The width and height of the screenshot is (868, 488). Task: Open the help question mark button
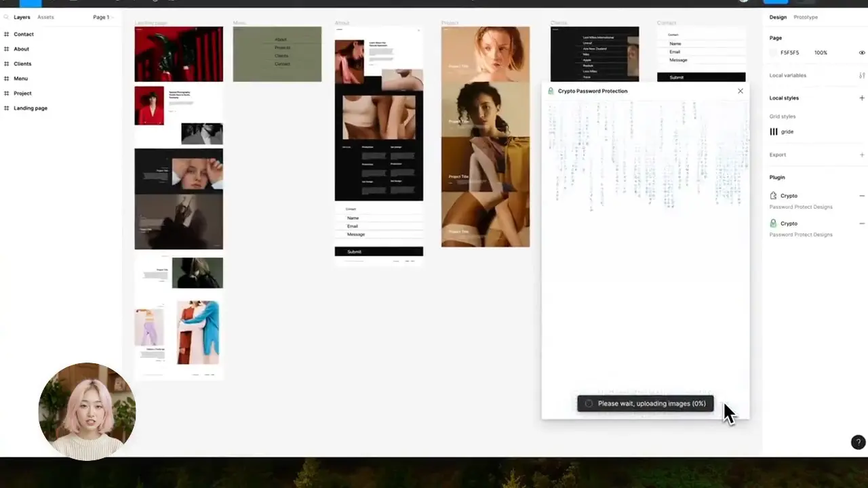pos(858,442)
